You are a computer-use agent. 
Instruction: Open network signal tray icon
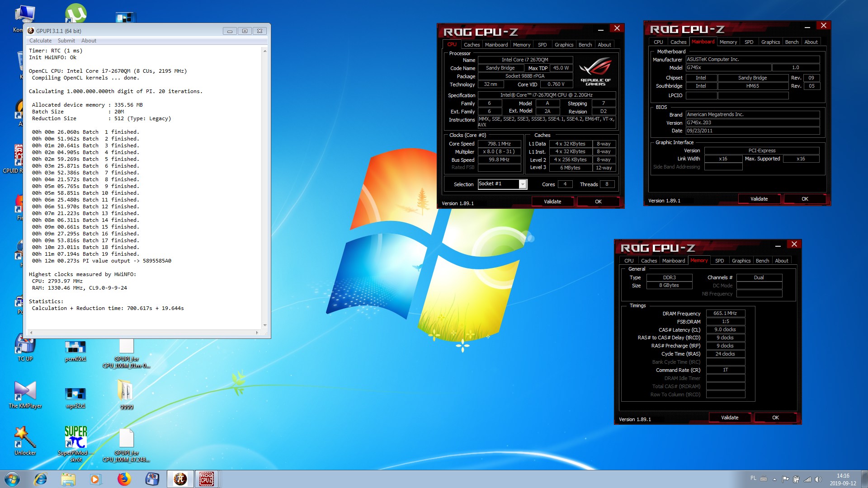pos(807,479)
